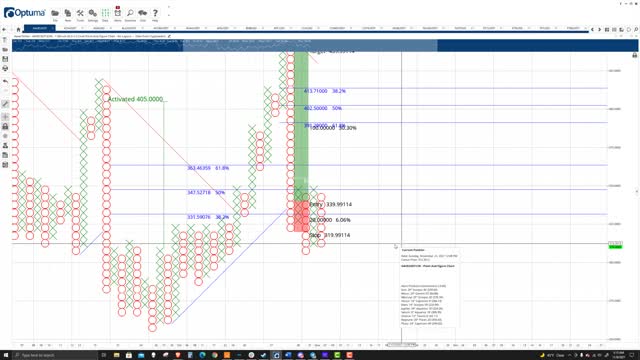Open the Data grid icon

point(105,13)
